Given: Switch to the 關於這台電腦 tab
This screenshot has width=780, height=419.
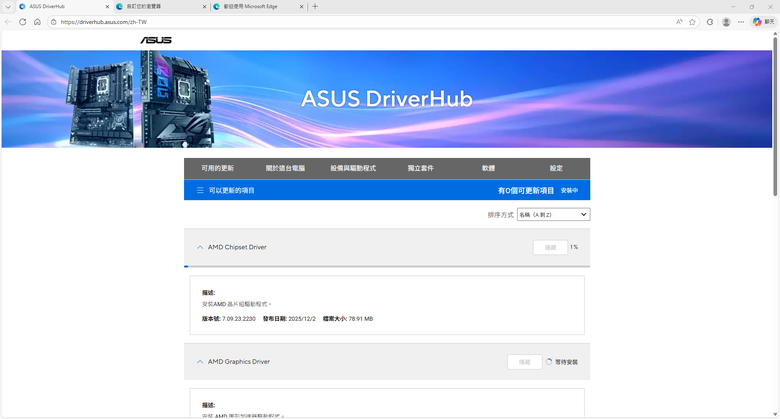Looking at the screenshot, I should (285, 168).
